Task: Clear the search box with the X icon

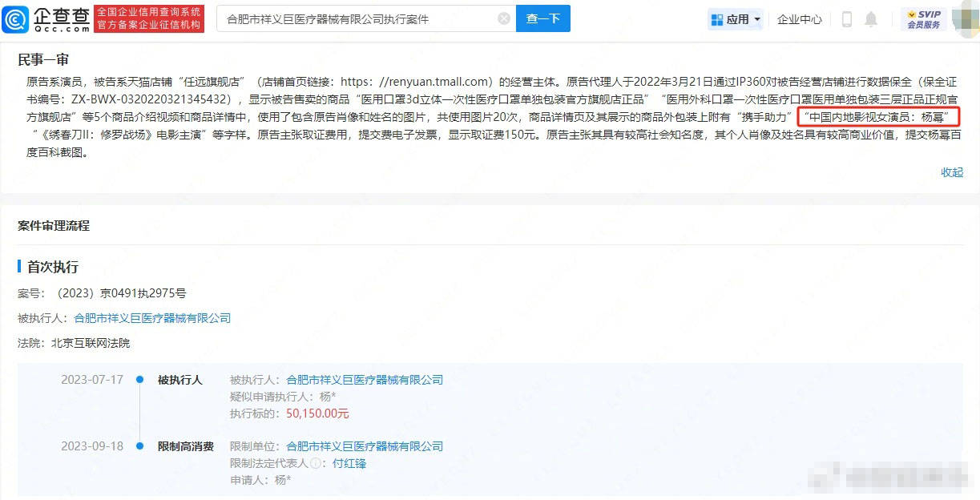Action: pyautogui.click(x=503, y=18)
